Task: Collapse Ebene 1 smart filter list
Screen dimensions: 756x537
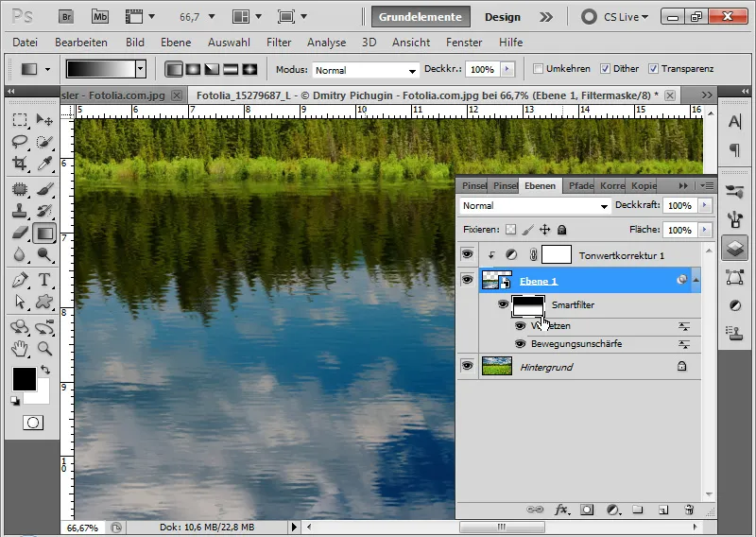Action: (x=696, y=280)
